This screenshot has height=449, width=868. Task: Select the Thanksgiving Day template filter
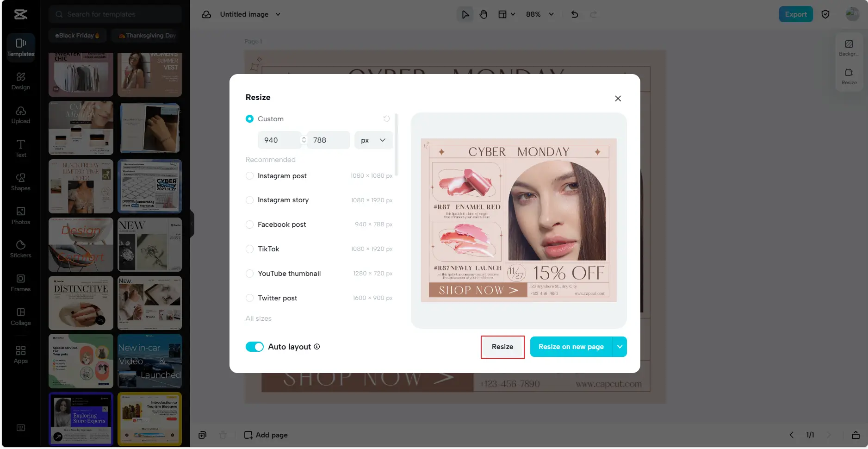pos(147,35)
